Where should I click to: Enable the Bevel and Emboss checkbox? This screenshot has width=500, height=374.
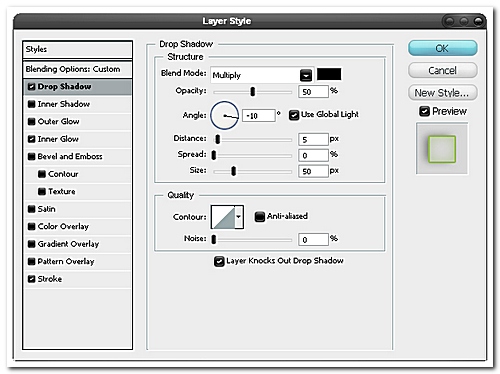(x=31, y=156)
